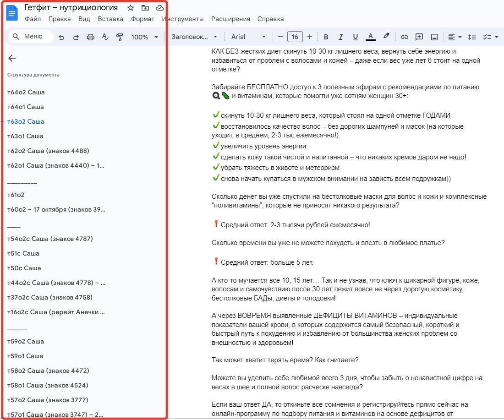Check cloud save status icon

(160, 8)
